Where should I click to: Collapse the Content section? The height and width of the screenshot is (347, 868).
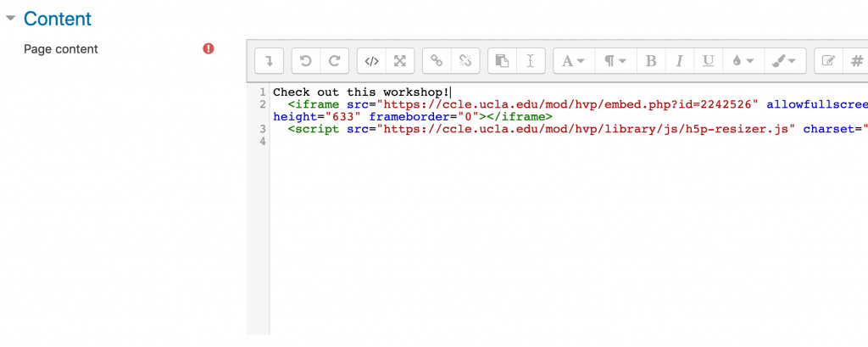(10, 19)
